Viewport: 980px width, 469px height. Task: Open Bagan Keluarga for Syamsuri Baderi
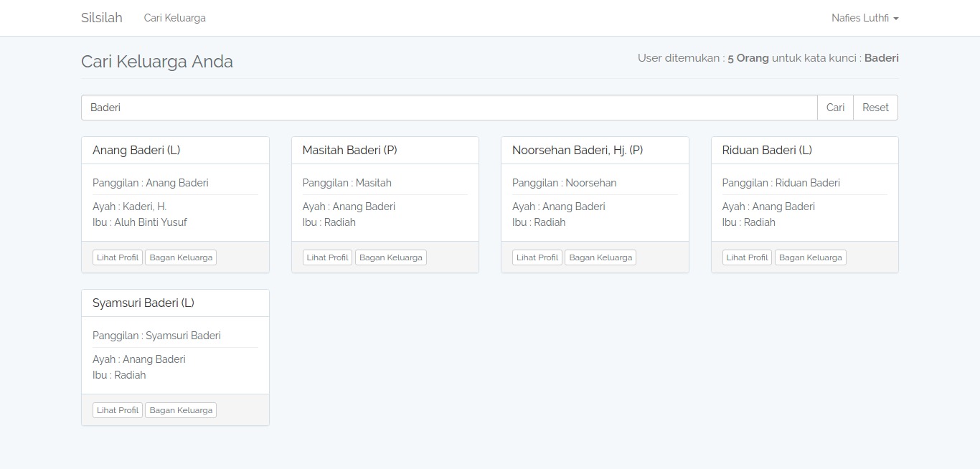(180, 409)
